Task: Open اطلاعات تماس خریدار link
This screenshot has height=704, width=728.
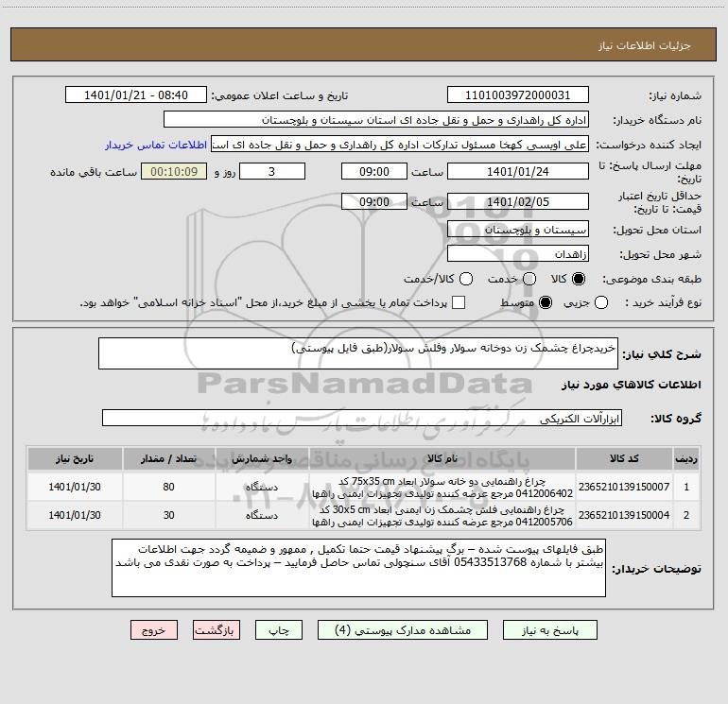Action: [x=156, y=145]
